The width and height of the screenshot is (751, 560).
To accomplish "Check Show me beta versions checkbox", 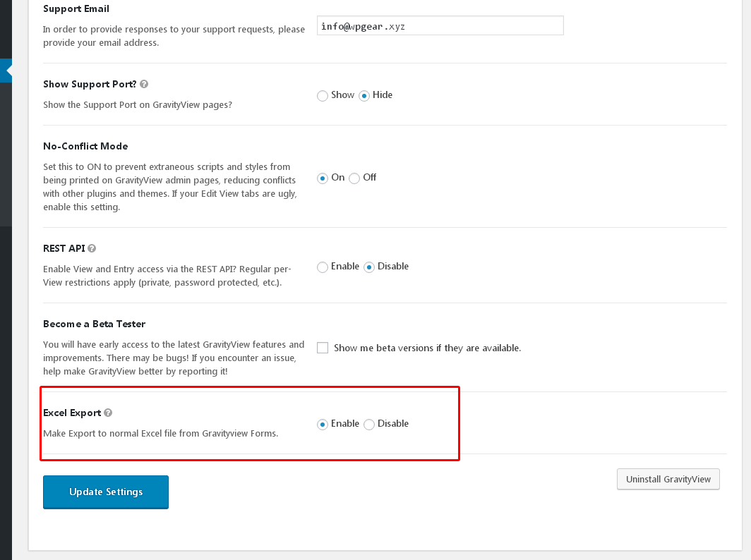I will tap(323, 348).
